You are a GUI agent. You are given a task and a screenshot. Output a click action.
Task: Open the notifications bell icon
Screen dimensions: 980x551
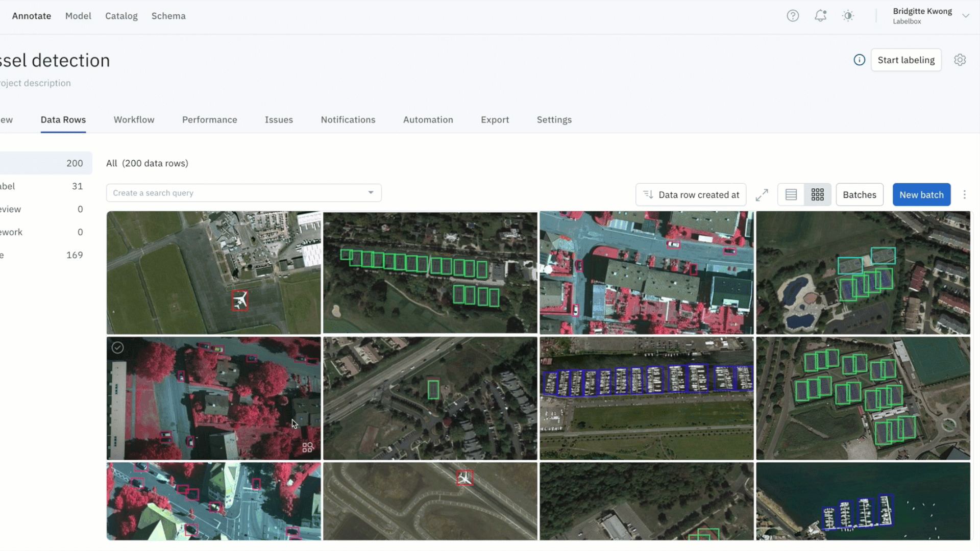point(820,16)
